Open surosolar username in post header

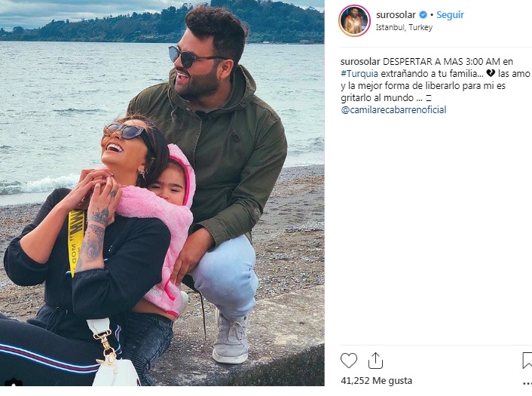tap(396, 14)
